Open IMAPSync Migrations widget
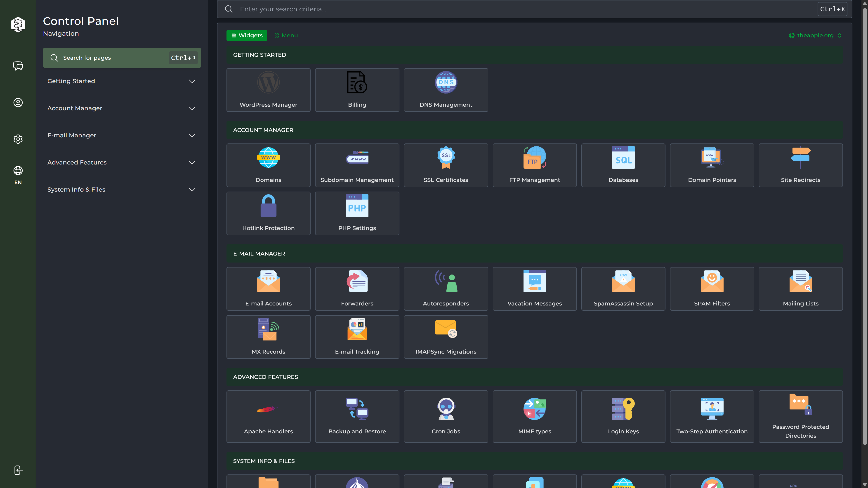The image size is (868, 488). pos(446,337)
